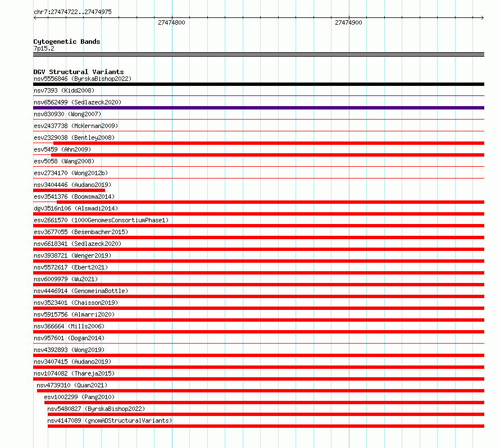Click the DGV Structural Variants track title
This screenshot has width=500, height=448.
(x=79, y=72)
